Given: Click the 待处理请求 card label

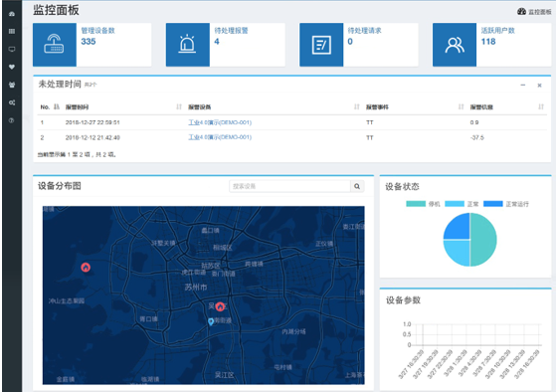Looking at the screenshot, I should click(x=364, y=31).
